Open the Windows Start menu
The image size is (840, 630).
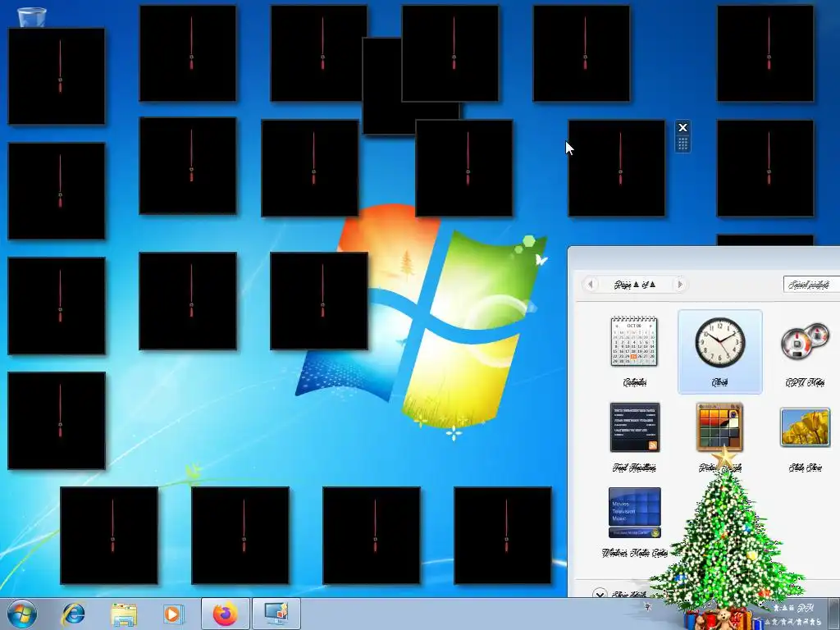pyautogui.click(x=22, y=614)
